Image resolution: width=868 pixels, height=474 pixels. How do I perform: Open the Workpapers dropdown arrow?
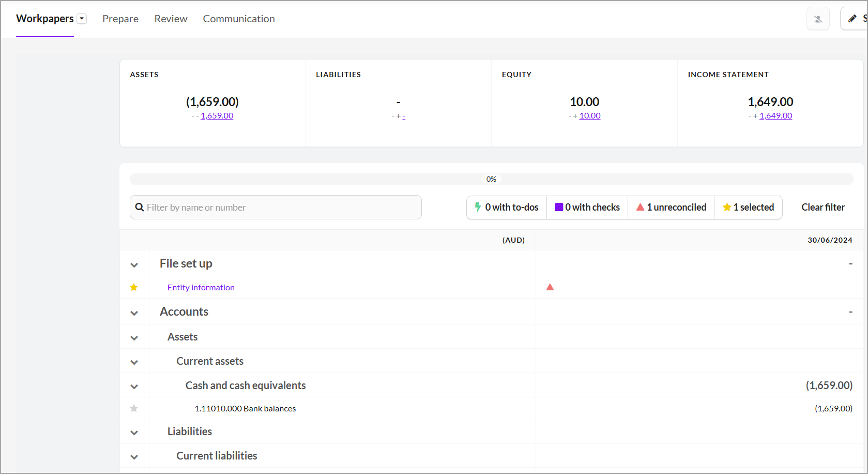click(x=82, y=19)
